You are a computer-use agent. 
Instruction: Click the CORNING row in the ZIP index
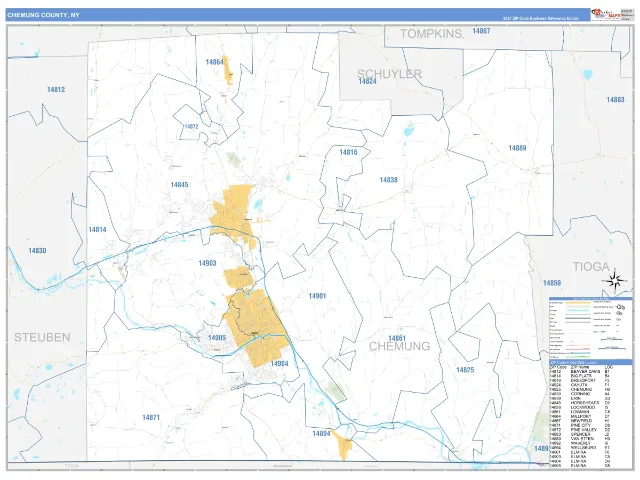pos(580,394)
